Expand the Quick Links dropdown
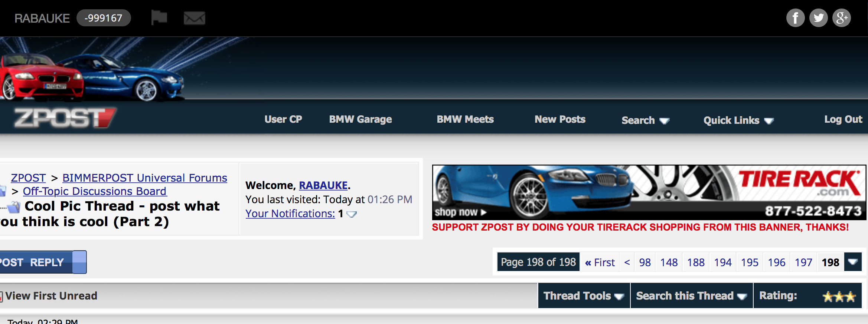 click(x=738, y=120)
